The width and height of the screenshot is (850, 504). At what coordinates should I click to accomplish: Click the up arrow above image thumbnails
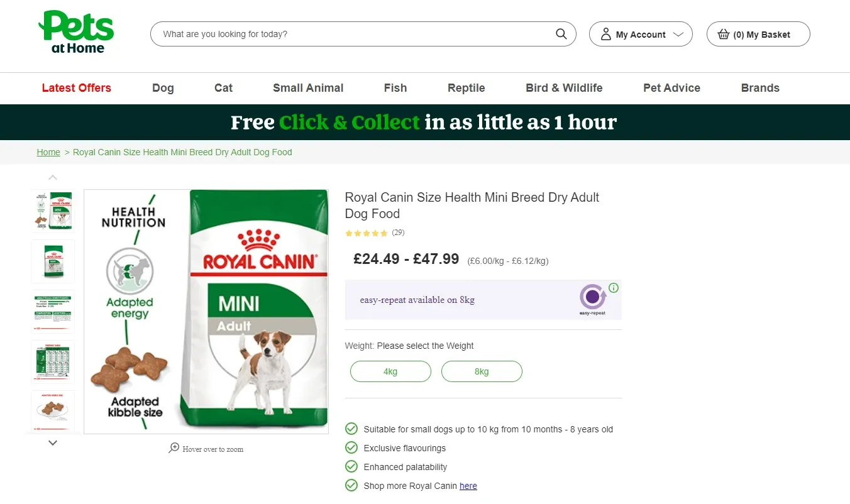pyautogui.click(x=53, y=177)
